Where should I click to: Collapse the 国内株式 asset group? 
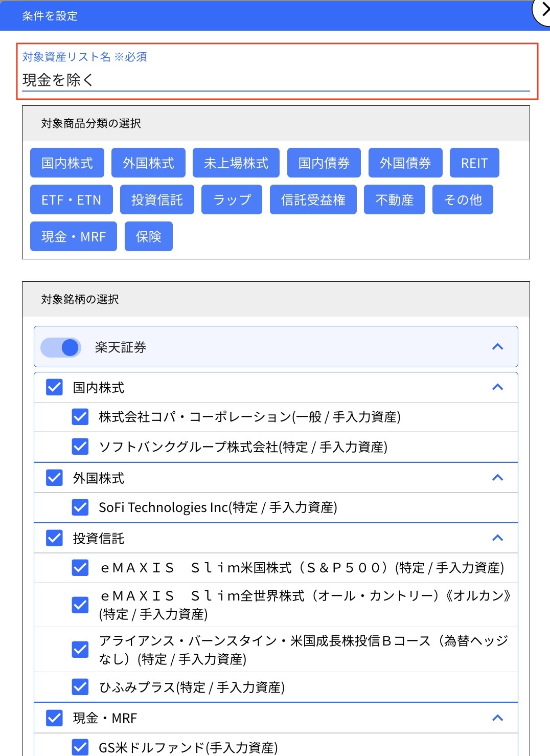(496, 387)
